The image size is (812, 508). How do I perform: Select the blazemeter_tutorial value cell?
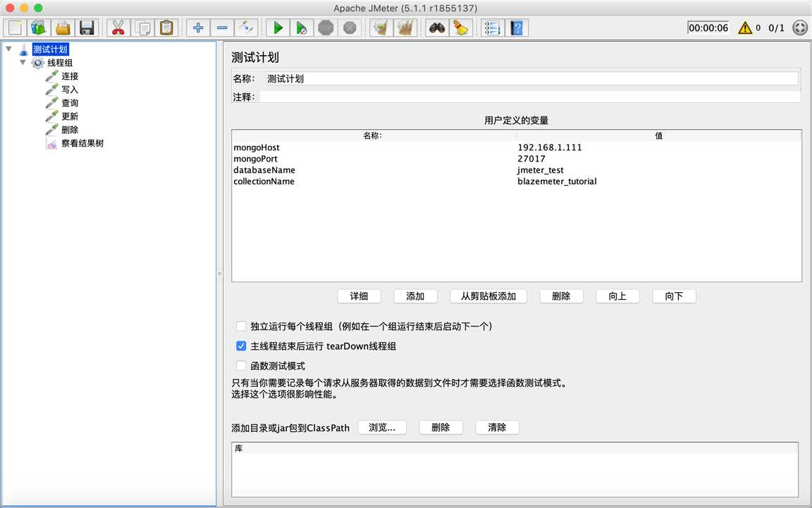click(x=659, y=181)
